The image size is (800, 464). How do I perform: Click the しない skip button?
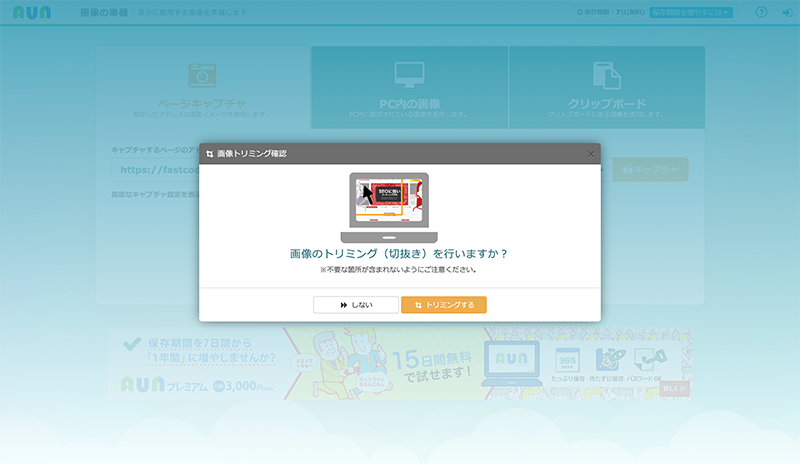[355, 305]
